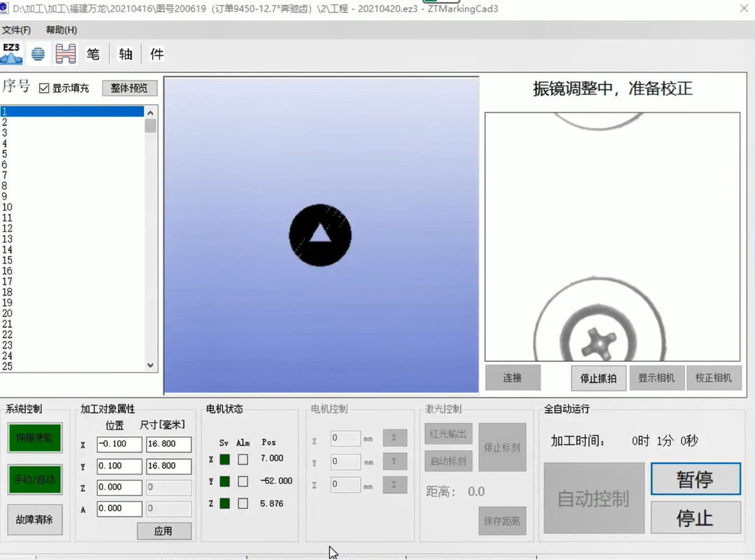Image resolution: width=755 pixels, height=560 pixels.
Task: Open the 件 (part) toolbar tool
Action: [157, 54]
